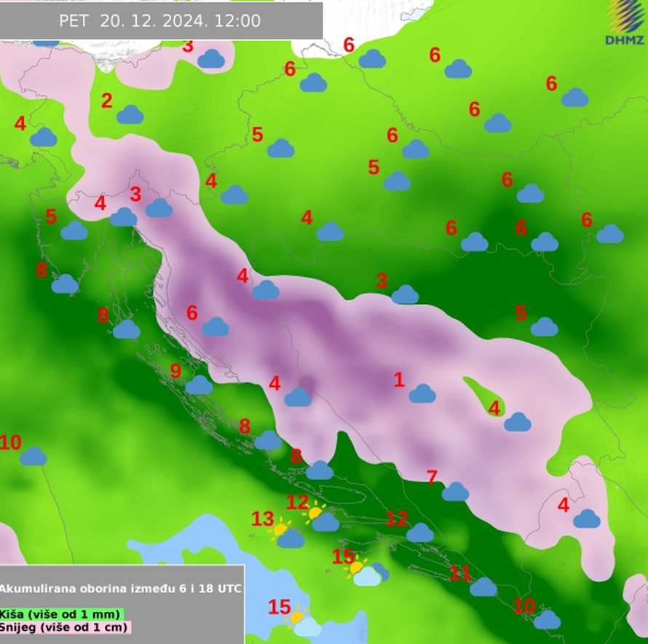Click the red temperature number 2
Viewport: 648px width, 644px height.
pyautogui.click(x=107, y=101)
